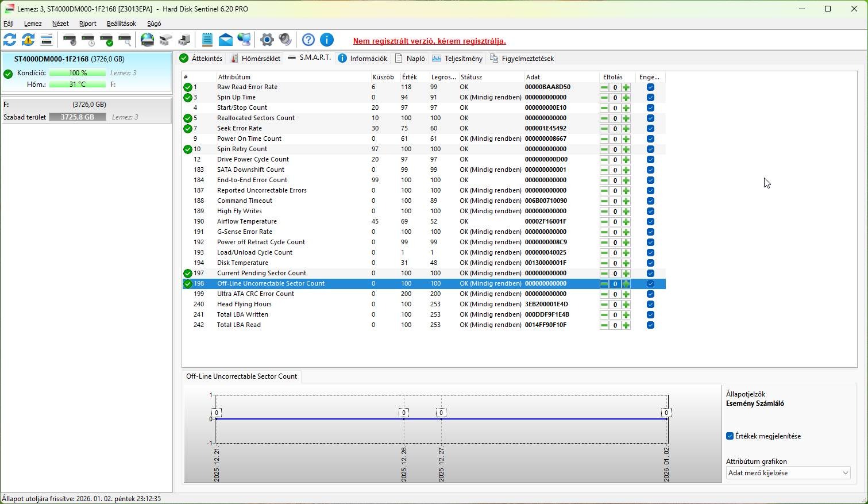Switch to the Információk tab
Viewport: 868px width, 504px height.
(x=362, y=59)
